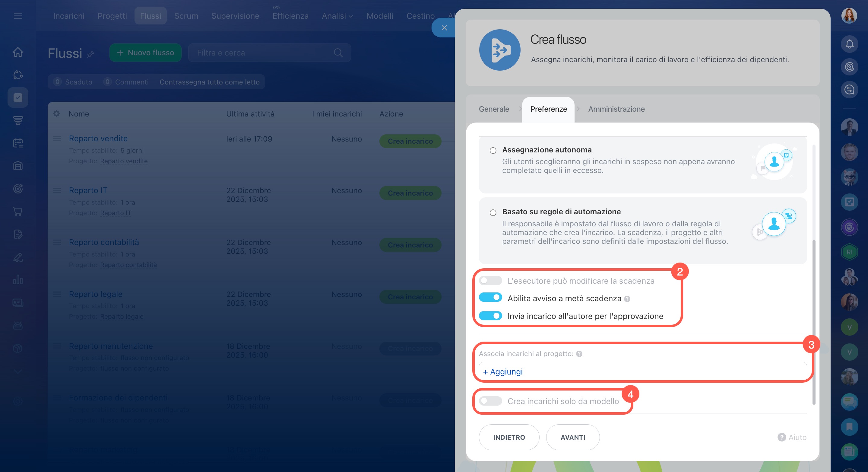Click the shopping cart sidebar icon
The height and width of the screenshot is (472, 868).
click(x=18, y=211)
